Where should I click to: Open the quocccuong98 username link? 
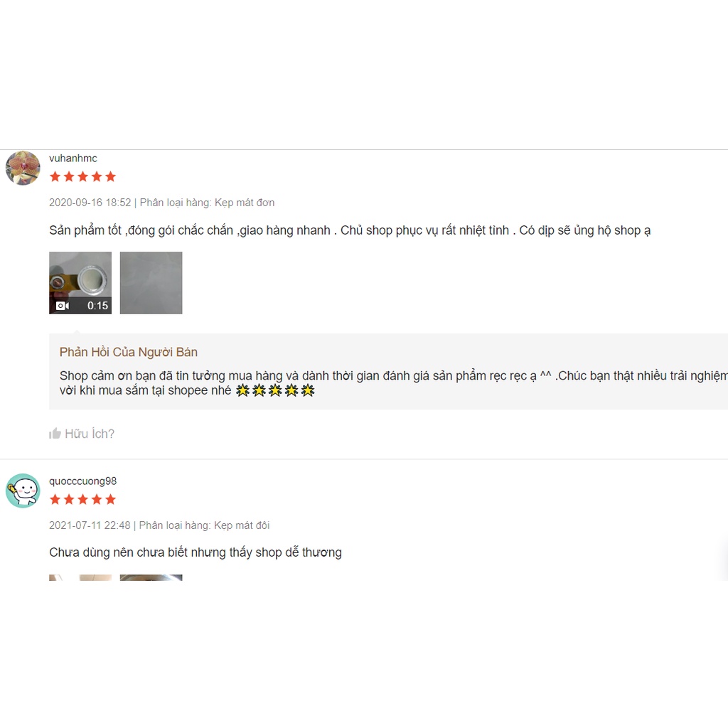tap(82, 481)
